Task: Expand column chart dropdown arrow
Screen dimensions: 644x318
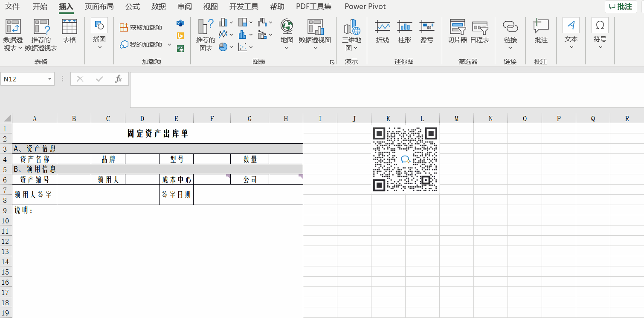Action: (232, 22)
